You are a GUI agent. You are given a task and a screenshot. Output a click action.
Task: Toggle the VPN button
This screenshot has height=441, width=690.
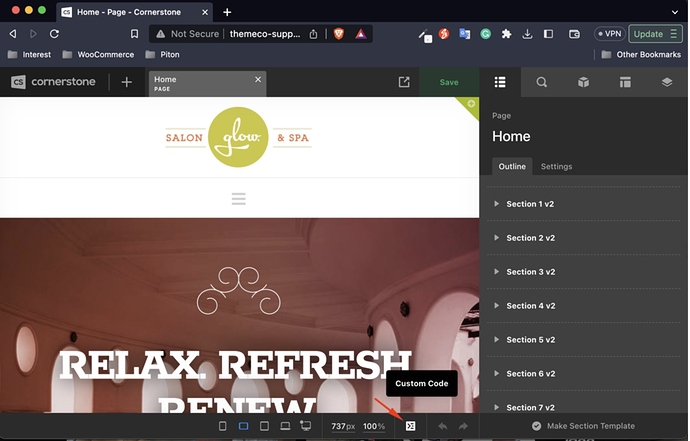click(609, 34)
